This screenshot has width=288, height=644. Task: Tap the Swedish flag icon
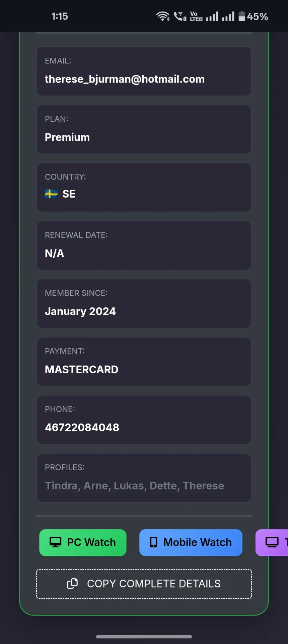click(51, 194)
